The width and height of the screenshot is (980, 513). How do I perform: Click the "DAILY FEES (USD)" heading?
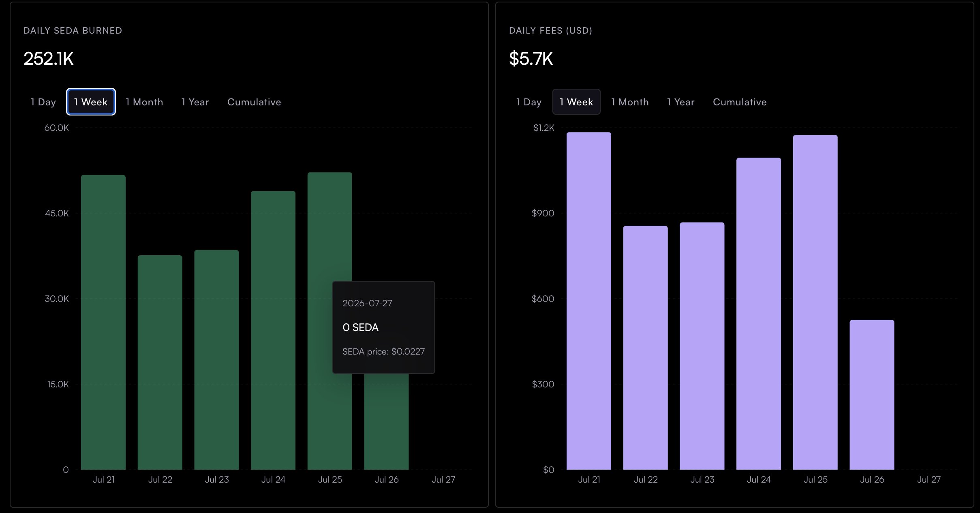(x=550, y=30)
